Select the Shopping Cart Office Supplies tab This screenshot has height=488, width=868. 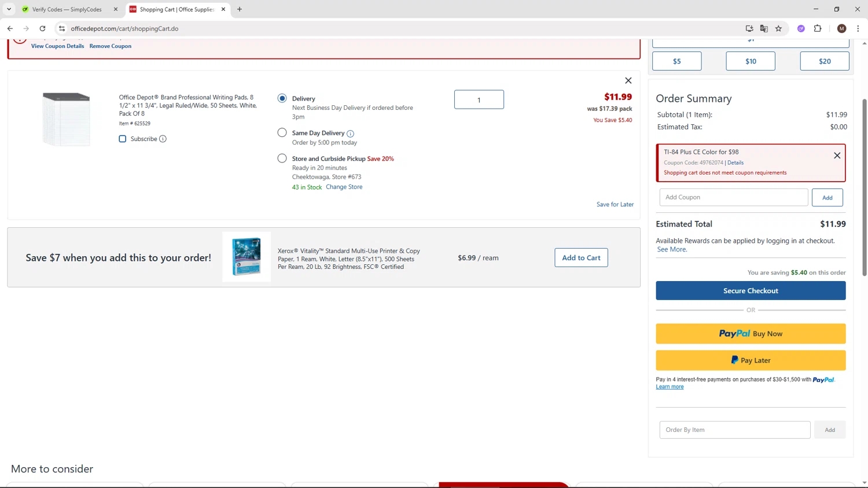coord(176,9)
